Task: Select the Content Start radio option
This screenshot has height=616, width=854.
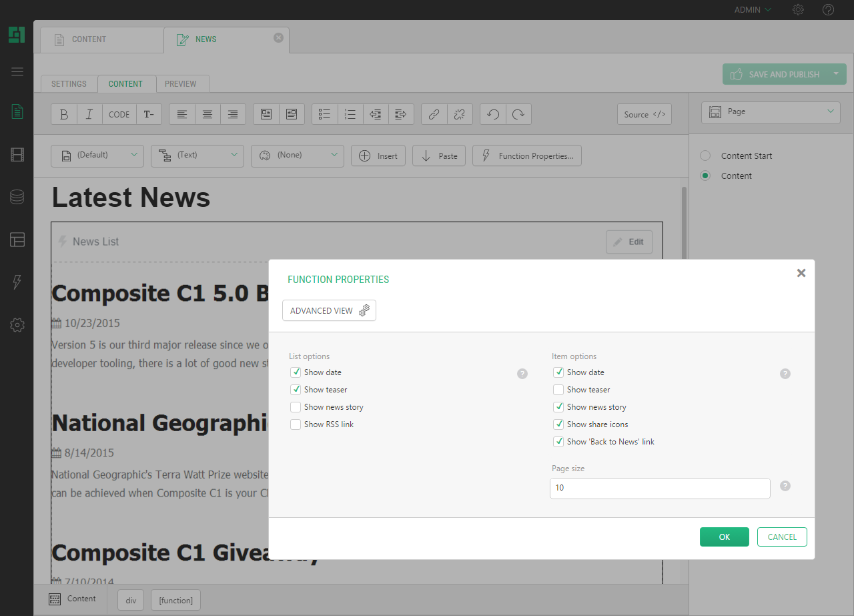Action: coord(705,156)
